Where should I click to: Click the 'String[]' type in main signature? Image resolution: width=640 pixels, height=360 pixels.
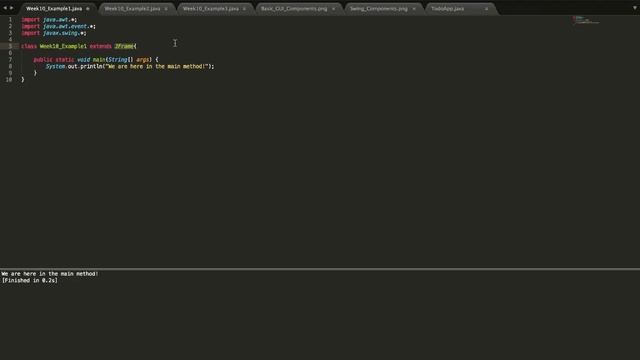(121, 60)
